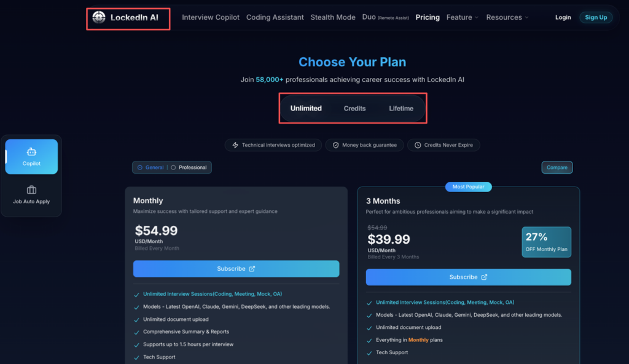Image resolution: width=629 pixels, height=364 pixels.
Task: Open the Interview Copilot menu item
Action: [211, 17]
